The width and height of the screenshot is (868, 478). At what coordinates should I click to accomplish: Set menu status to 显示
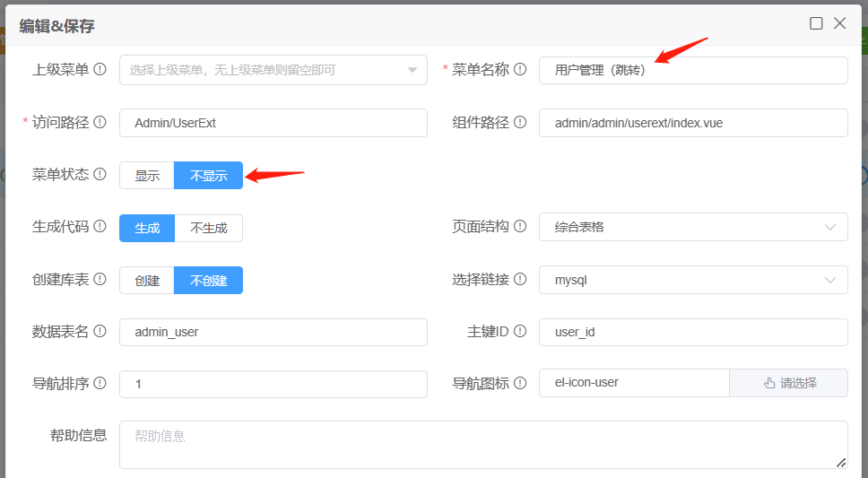(147, 176)
